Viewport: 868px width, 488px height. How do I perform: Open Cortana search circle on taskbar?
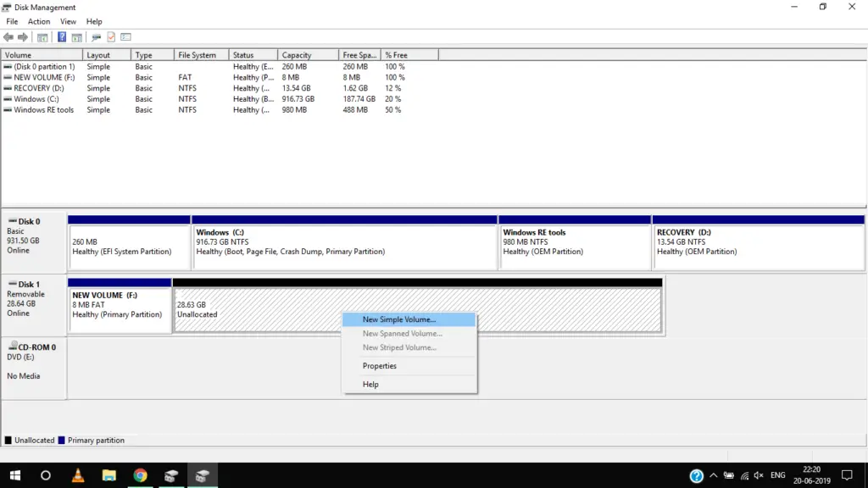click(x=46, y=475)
